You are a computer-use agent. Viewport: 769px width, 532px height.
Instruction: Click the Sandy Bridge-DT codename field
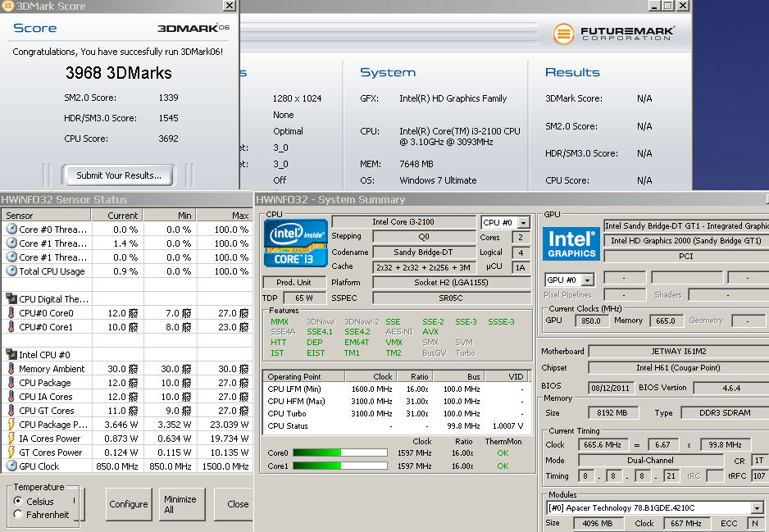pyautogui.click(x=423, y=252)
